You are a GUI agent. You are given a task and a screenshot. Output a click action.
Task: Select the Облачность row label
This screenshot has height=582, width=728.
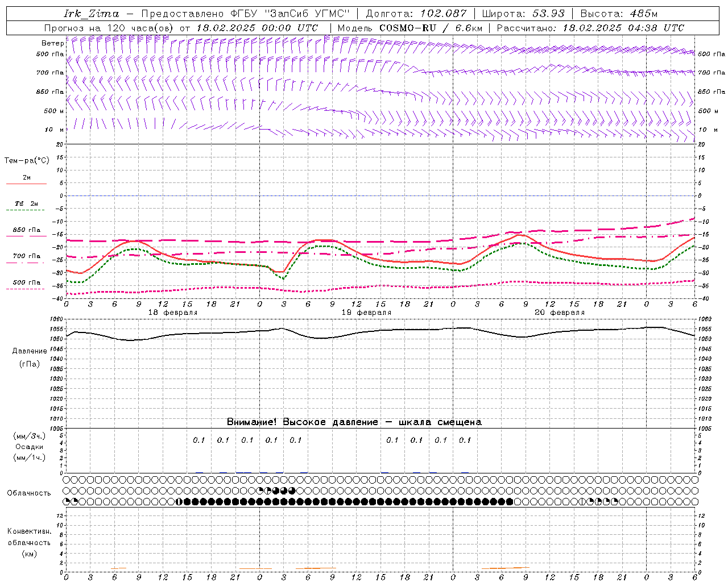coord(29,493)
